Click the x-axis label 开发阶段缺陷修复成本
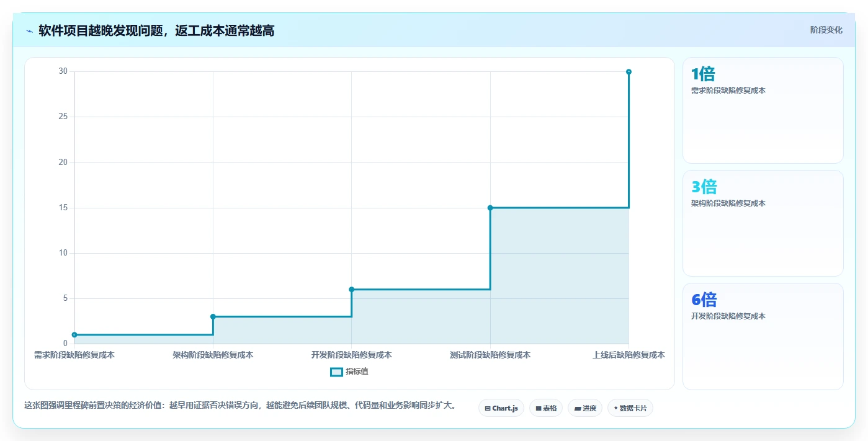The width and height of the screenshot is (868, 441). (352, 355)
